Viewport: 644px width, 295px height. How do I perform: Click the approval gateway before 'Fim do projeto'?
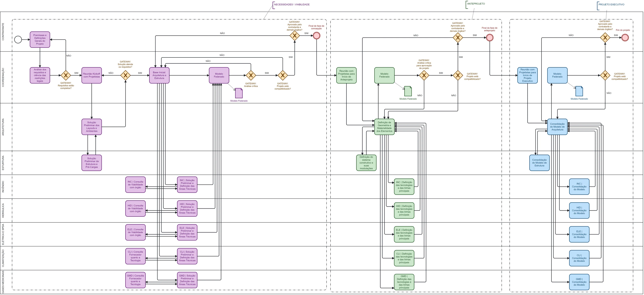605,38
